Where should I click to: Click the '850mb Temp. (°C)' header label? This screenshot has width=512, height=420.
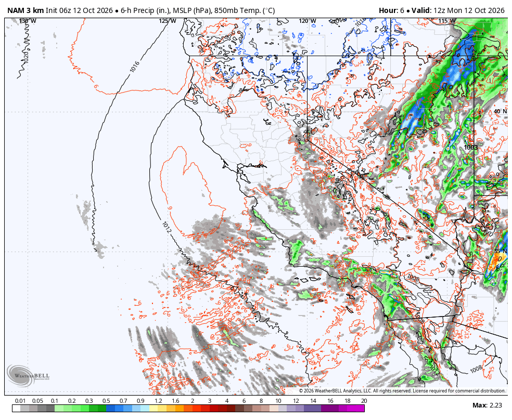click(x=245, y=10)
